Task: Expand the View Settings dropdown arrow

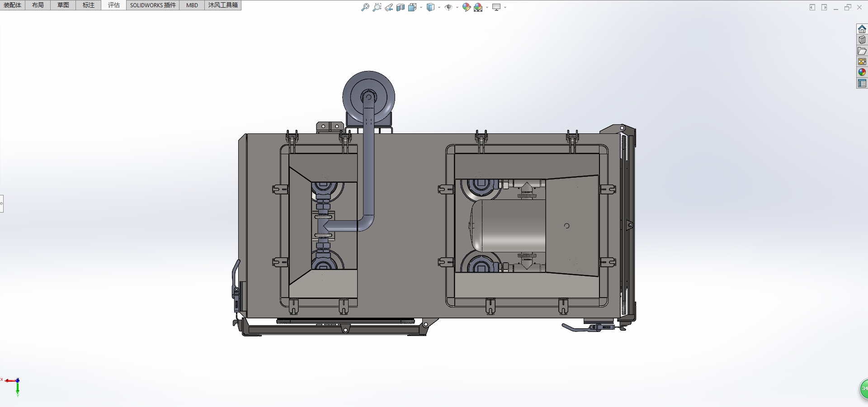Action: [505, 7]
